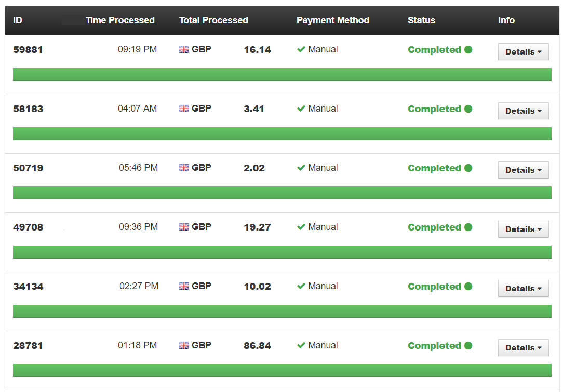The height and width of the screenshot is (392, 563).
Task: Expand Details for transaction 28781
Action: [x=523, y=348]
